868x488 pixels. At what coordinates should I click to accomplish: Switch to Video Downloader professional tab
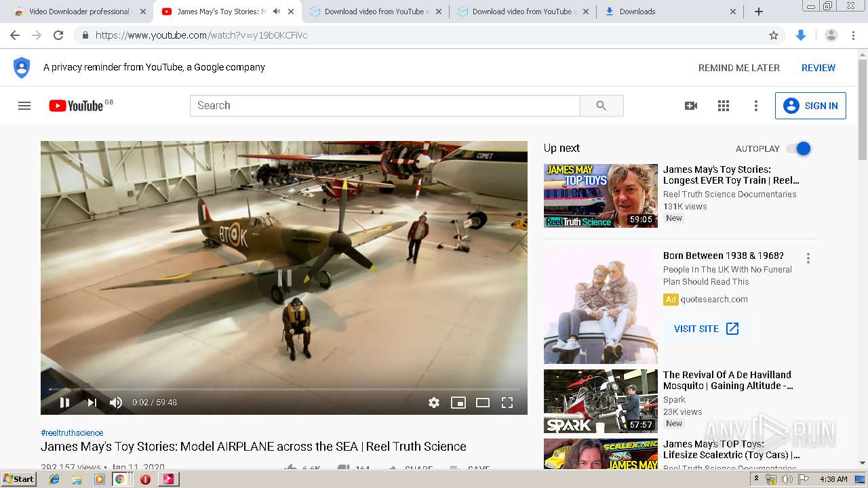click(79, 12)
